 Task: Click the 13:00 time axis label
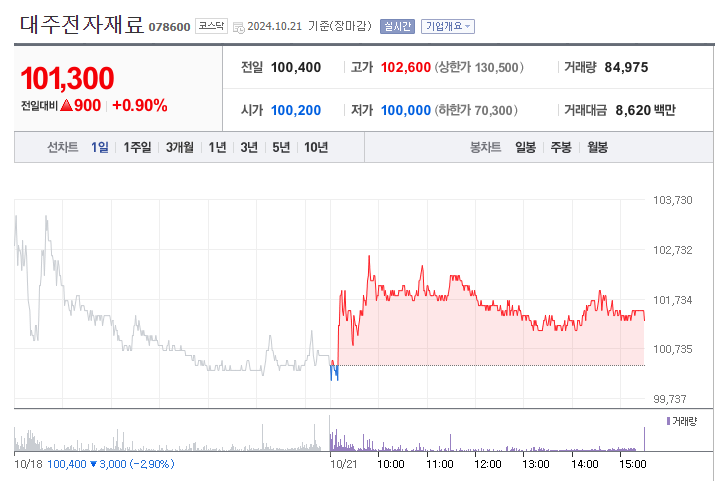(x=536, y=464)
